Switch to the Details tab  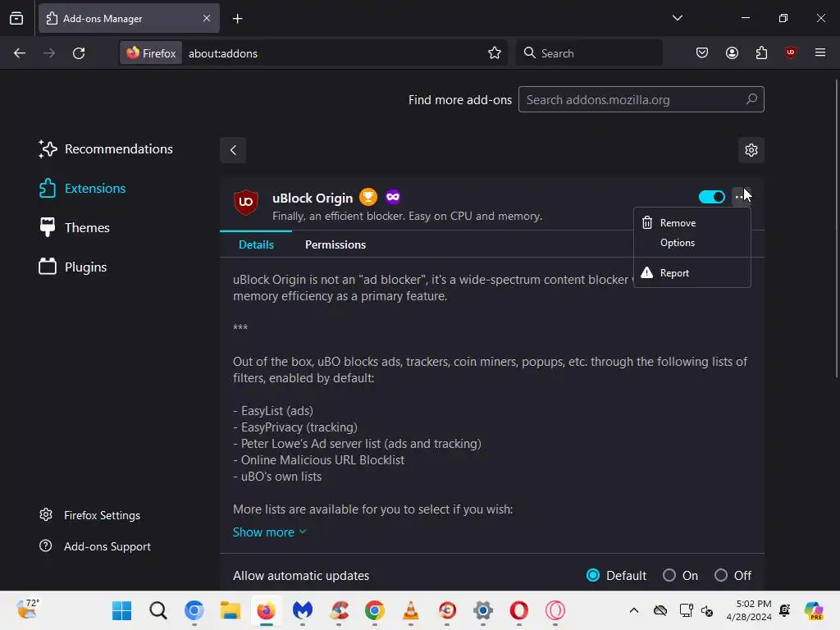tap(256, 244)
